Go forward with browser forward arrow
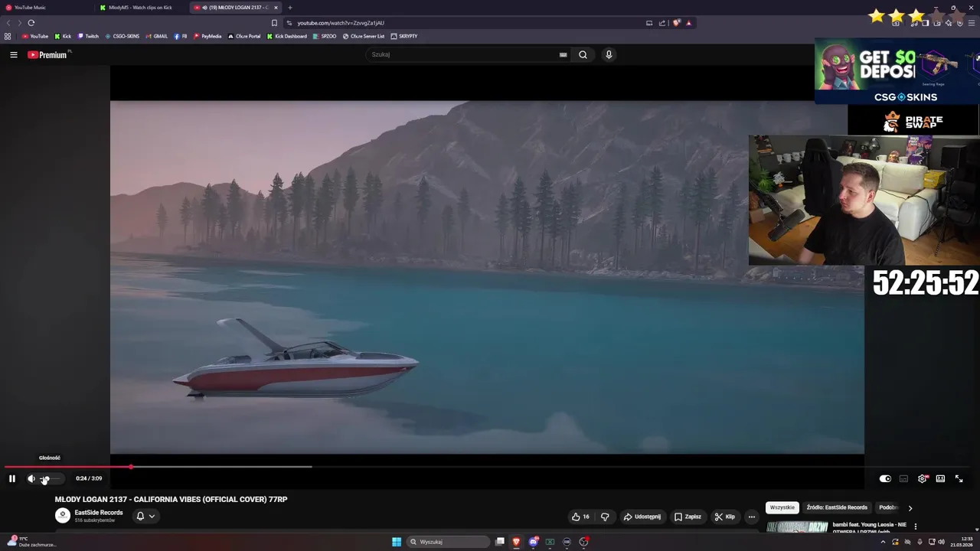980x551 pixels. pos(20,23)
